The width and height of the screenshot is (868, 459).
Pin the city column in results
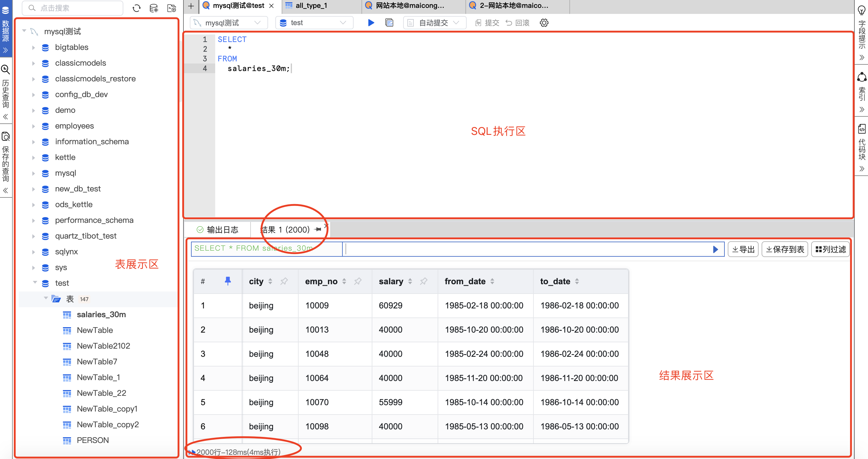284,281
